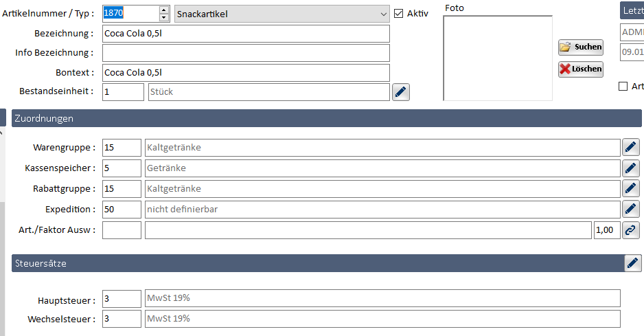Click the link icon for Art./Faktor Ausw
This screenshot has width=644, height=336.
point(631,230)
